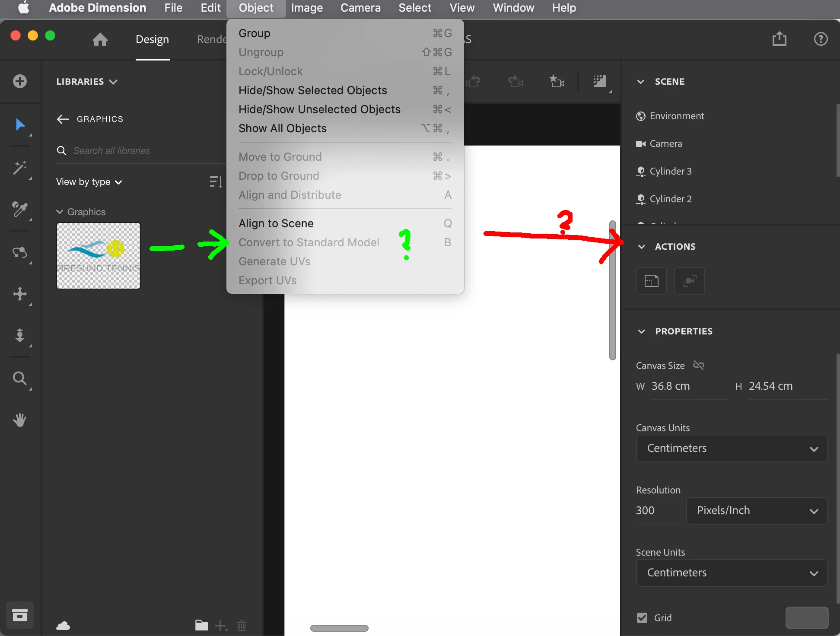Select the Magic Wand tool
This screenshot has width=840, height=636.
pos(19,168)
